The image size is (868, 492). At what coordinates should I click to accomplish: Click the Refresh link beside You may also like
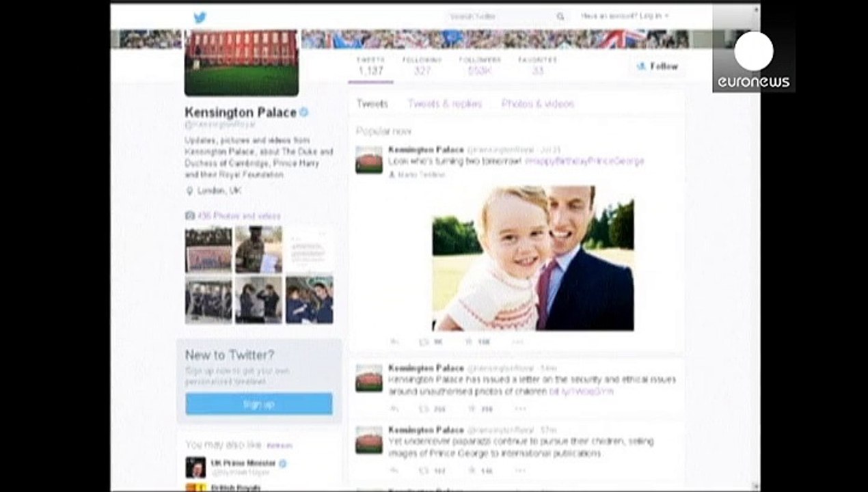pos(280,446)
